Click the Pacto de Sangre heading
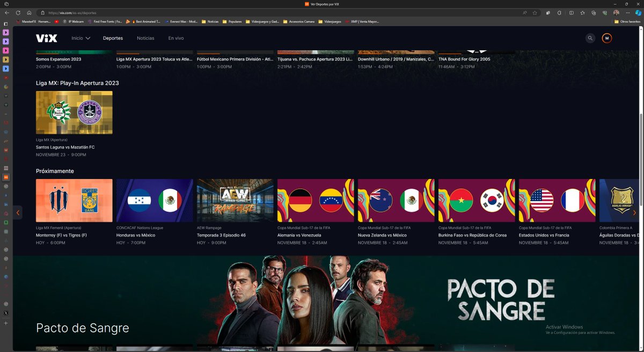The image size is (644, 352). pos(83,328)
